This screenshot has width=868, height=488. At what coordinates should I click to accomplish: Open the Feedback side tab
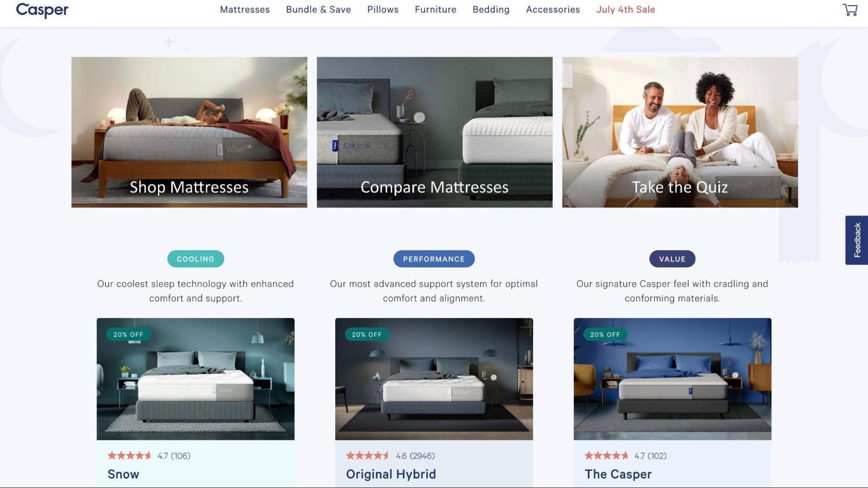(x=856, y=240)
